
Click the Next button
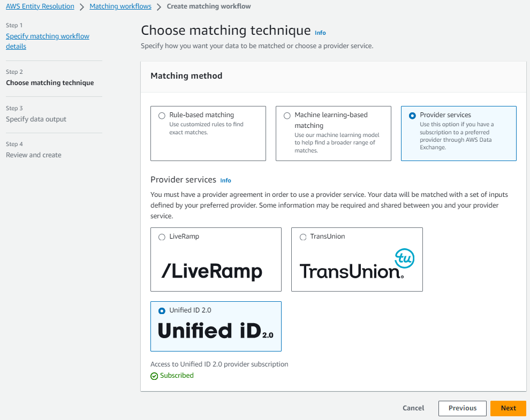tap(508, 408)
